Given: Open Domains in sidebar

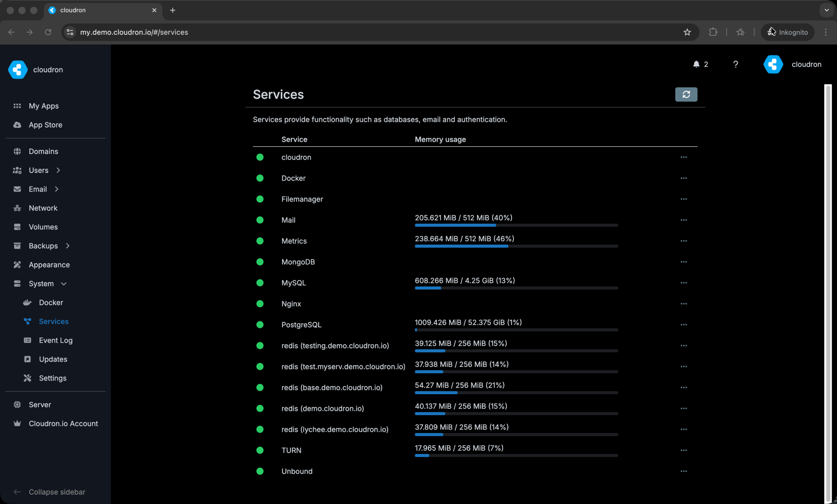Looking at the screenshot, I should tap(43, 151).
